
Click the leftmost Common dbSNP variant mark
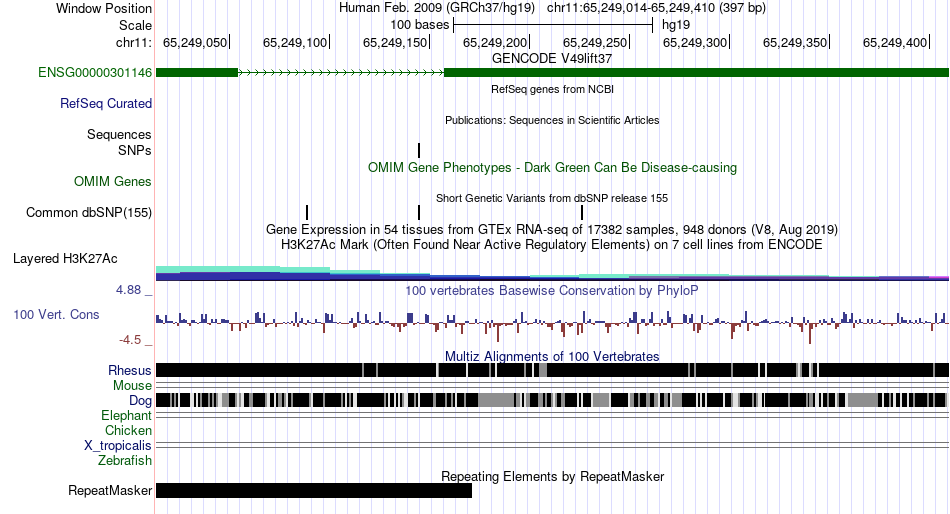(x=307, y=212)
